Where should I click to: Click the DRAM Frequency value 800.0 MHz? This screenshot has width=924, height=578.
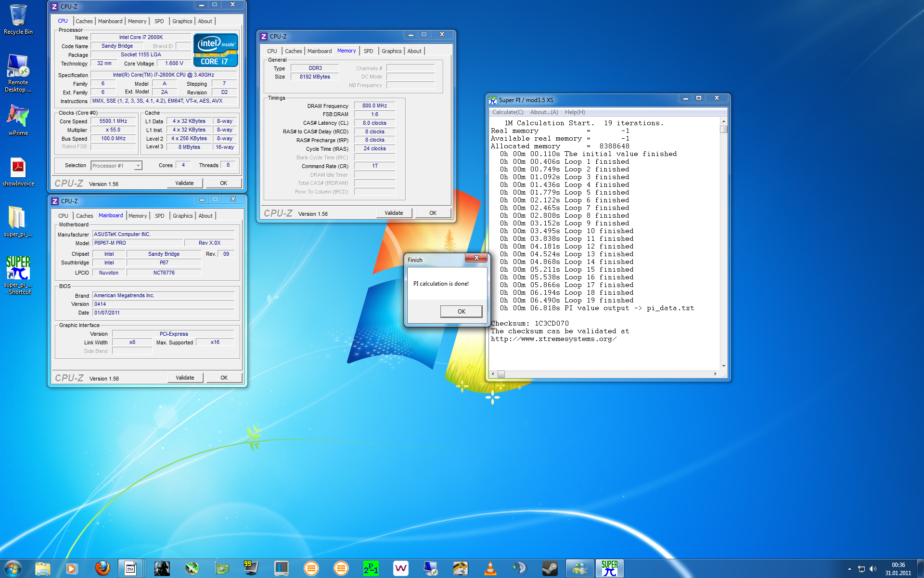(374, 106)
